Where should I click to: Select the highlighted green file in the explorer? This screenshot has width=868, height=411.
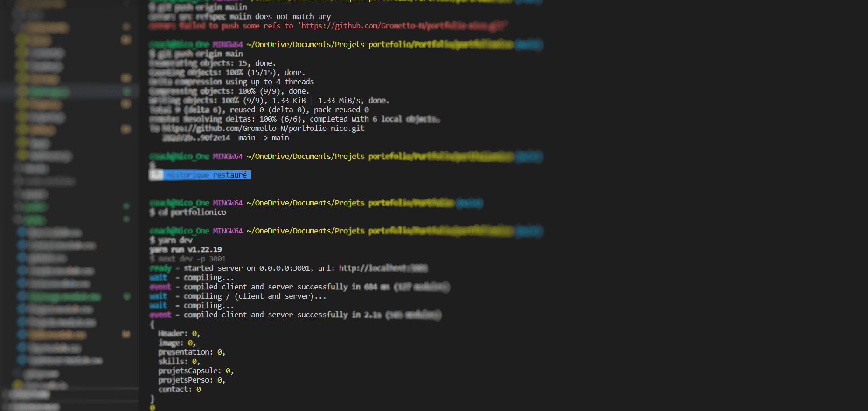[49, 91]
